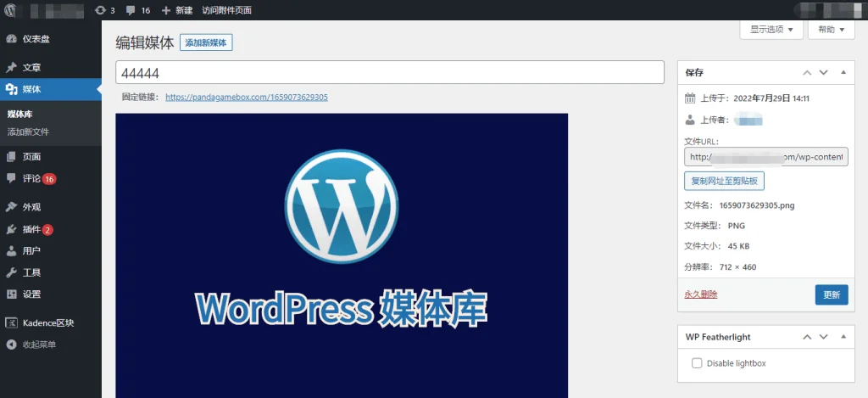The image size is (868, 398).
Task: Click the 编辑媒体 page heading
Action: 144,42
